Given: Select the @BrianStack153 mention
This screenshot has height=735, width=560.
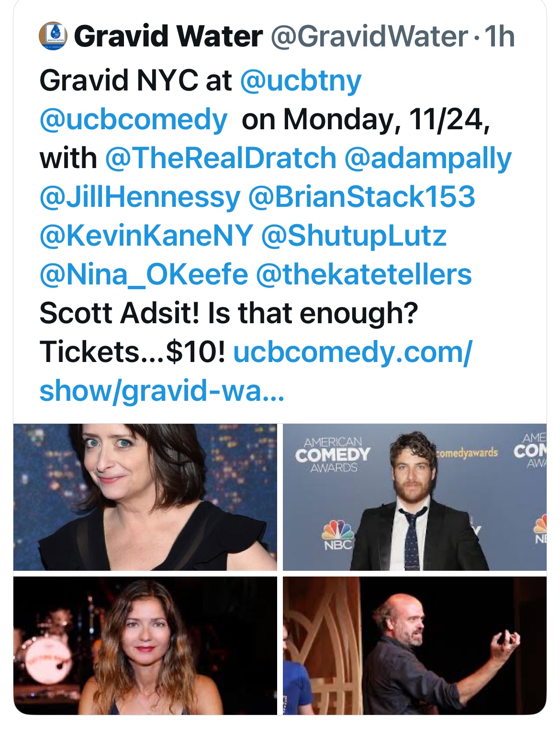Looking at the screenshot, I should [x=361, y=197].
